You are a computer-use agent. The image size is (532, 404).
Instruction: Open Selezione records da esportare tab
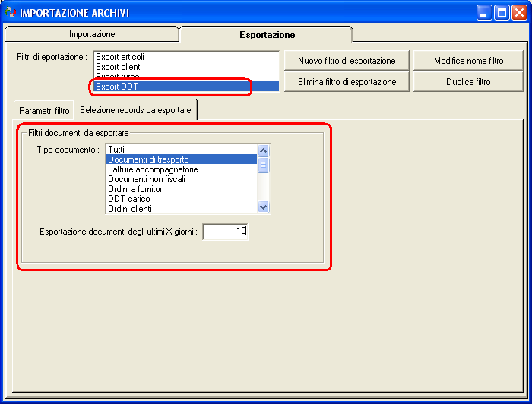[135, 110]
